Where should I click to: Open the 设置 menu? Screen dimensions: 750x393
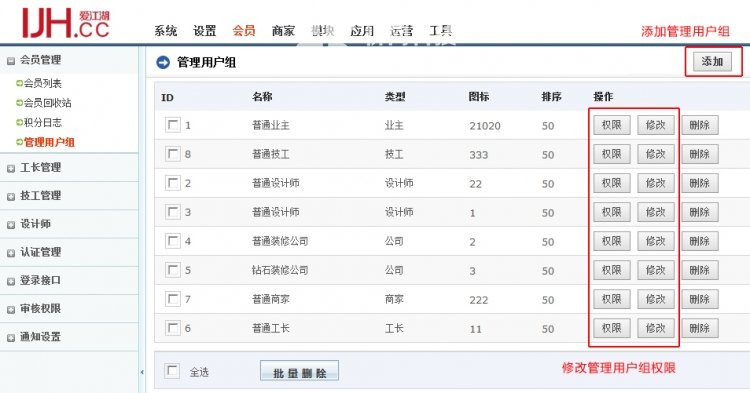(x=205, y=31)
